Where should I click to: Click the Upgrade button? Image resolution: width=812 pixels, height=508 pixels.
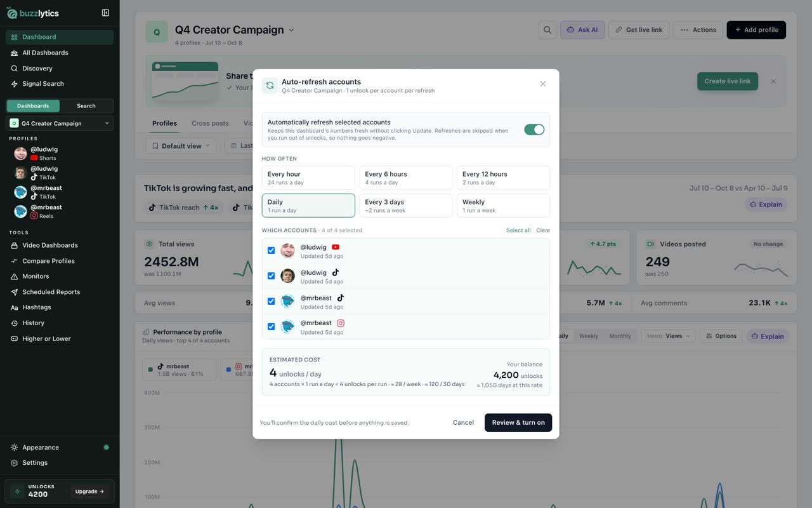click(x=90, y=491)
